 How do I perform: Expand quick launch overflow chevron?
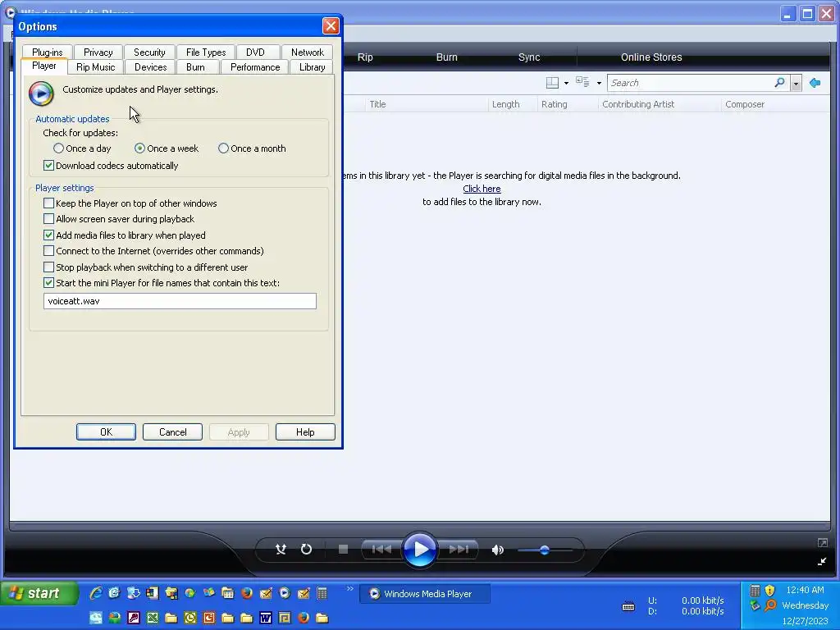[349, 589]
